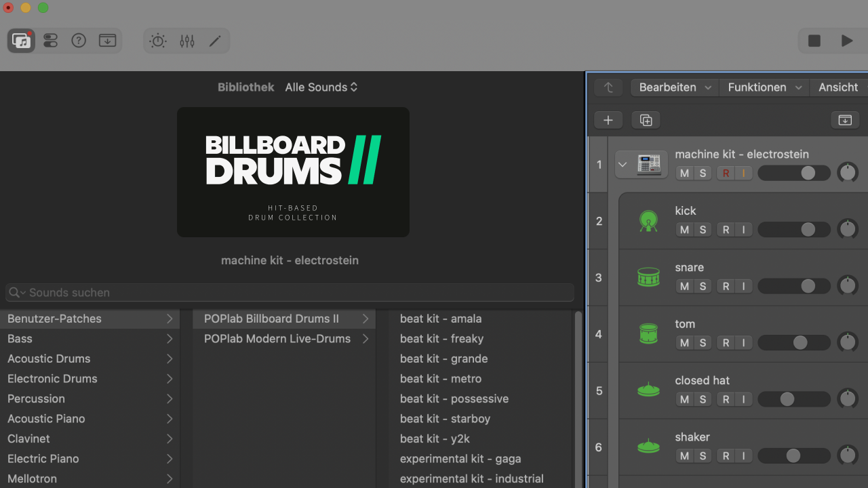Open the Inspector toggle switches icon
Image resolution: width=868 pixels, height=488 pixels.
pyautogui.click(x=50, y=41)
